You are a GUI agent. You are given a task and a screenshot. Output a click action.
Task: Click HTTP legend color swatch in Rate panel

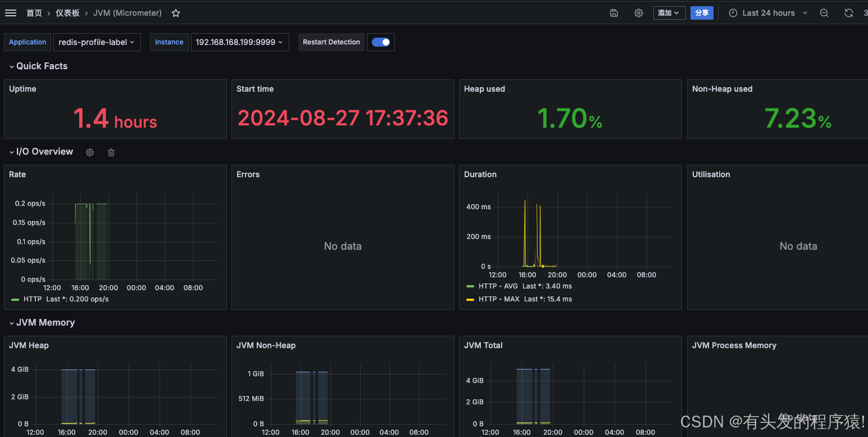coord(15,299)
